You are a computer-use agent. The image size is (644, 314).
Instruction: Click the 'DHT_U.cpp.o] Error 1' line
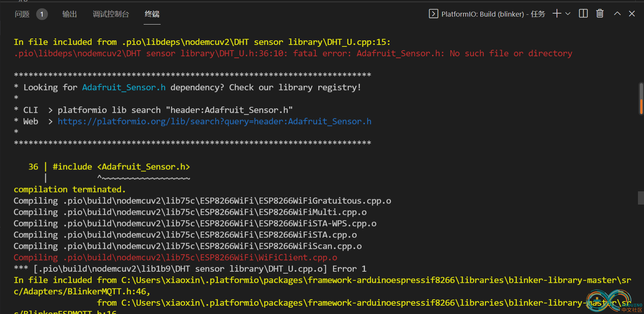[x=190, y=269]
